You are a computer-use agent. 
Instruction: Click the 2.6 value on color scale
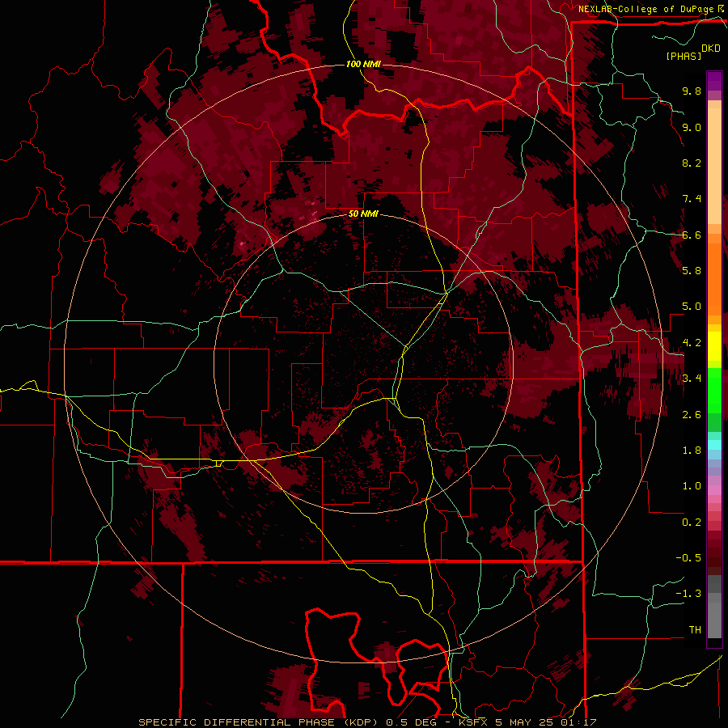tap(692, 415)
